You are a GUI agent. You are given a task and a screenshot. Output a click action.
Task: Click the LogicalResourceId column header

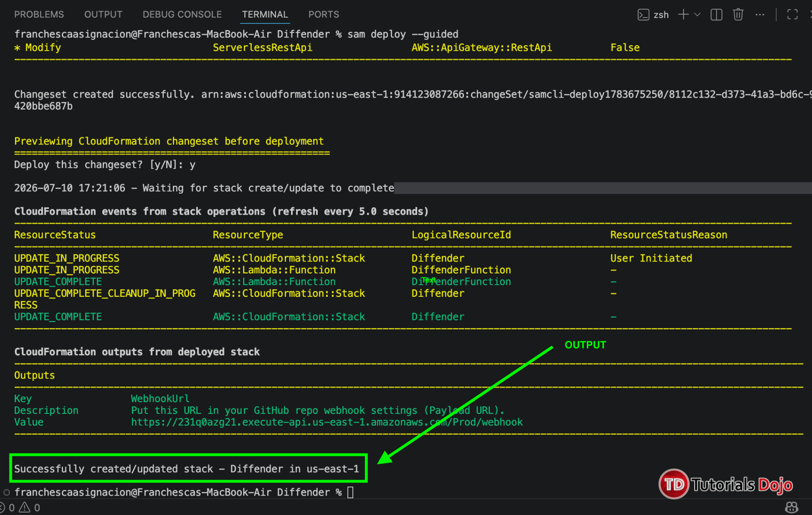(x=461, y=235)
